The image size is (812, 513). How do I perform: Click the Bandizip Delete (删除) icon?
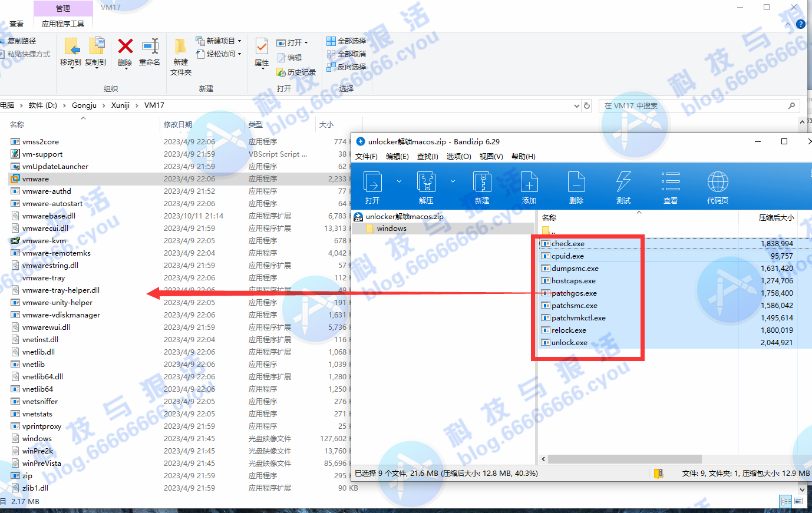point(576,182)
